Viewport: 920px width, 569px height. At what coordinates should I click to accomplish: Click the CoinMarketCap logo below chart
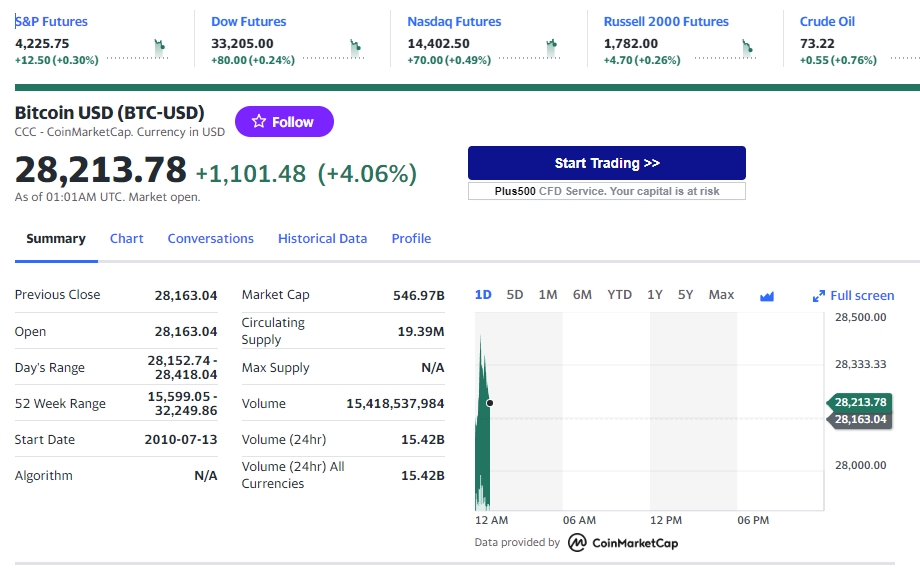[x=623, y=543]
